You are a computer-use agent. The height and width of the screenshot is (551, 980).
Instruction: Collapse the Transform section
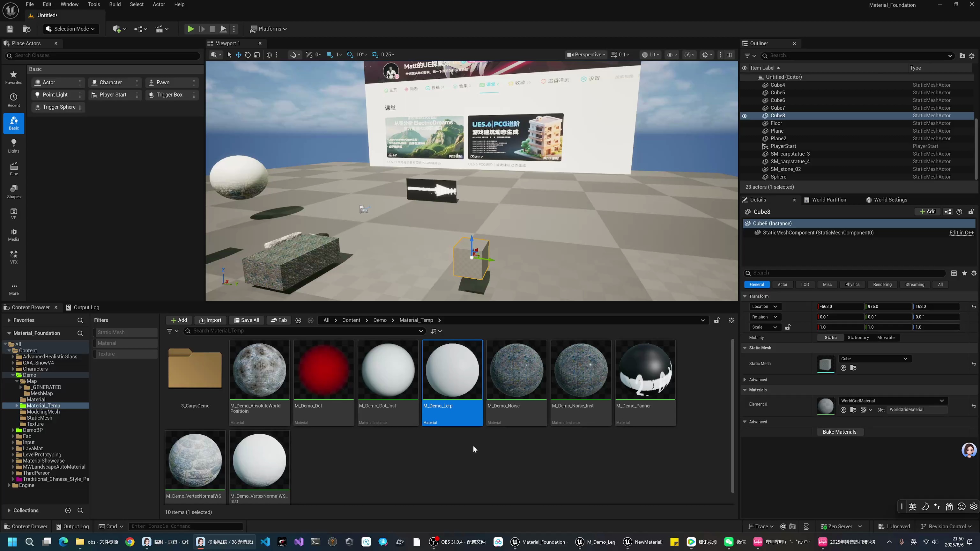[745, 296]
